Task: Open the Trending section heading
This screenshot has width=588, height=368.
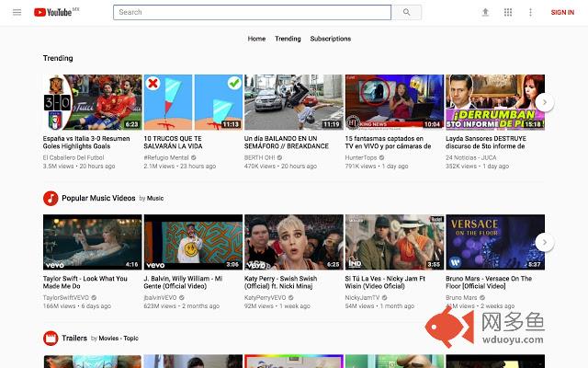Action: coord(58,58)
